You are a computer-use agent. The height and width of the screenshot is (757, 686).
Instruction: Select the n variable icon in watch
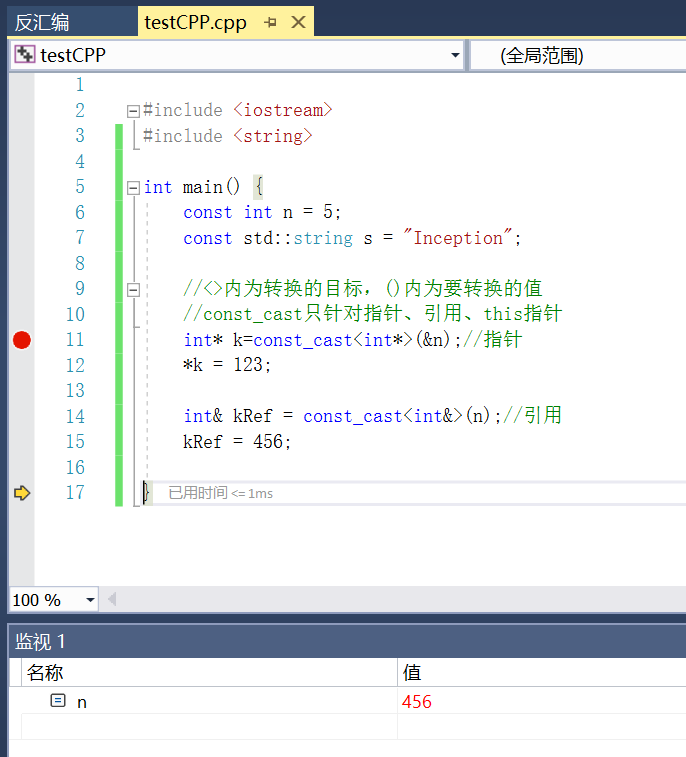[58, 701]
